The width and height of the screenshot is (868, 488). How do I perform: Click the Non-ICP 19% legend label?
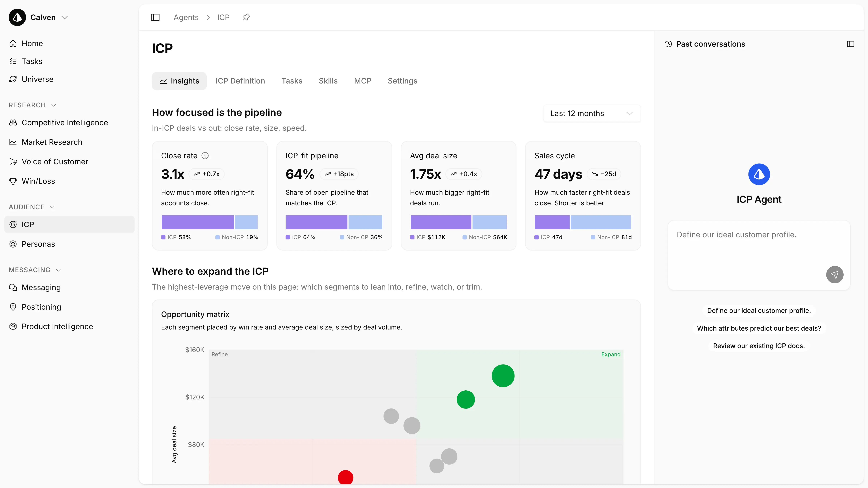(x=237, y=237)
